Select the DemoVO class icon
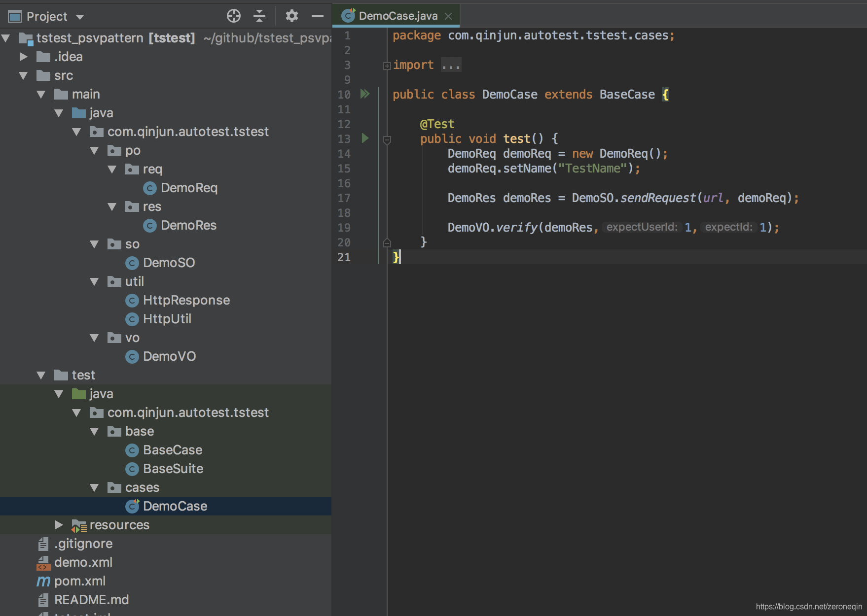The width and height of the screenshot is (867, 616). click(132, 356)
